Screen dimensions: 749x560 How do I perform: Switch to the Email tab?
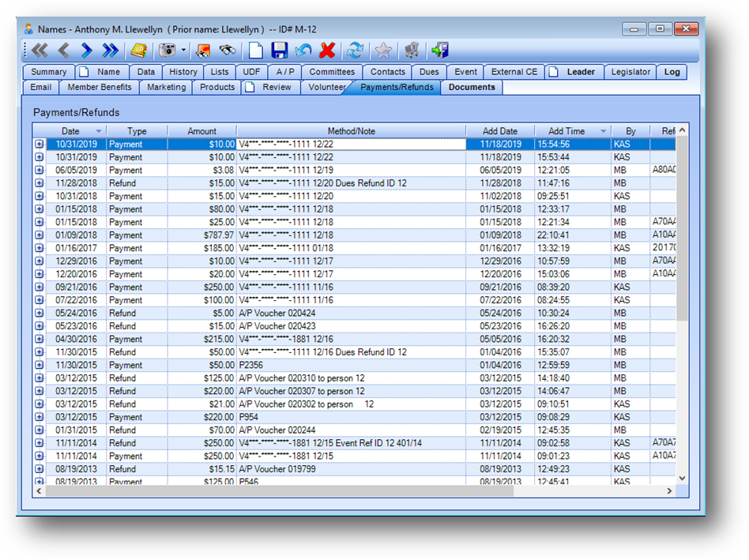click(40, 87)
